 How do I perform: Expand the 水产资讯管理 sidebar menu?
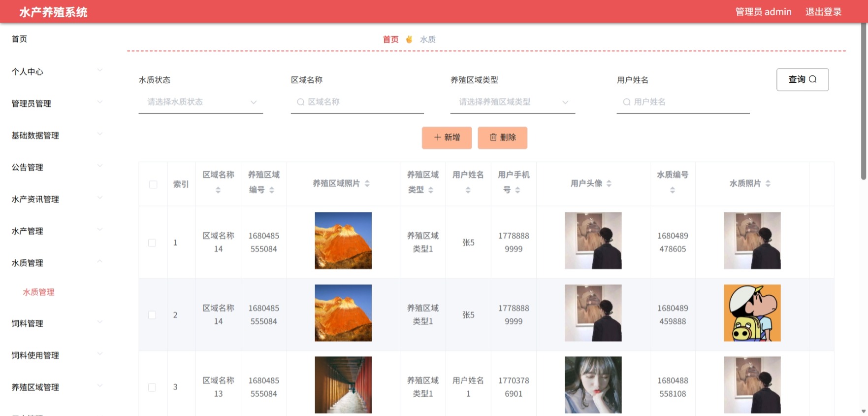point(58,199)
